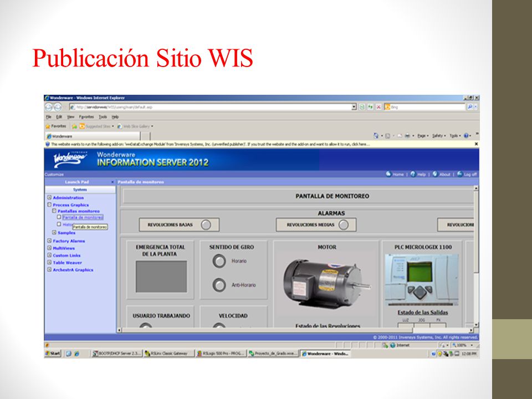
Task: Click the Add to Favorites Bar icon
Action: (74, 126)
